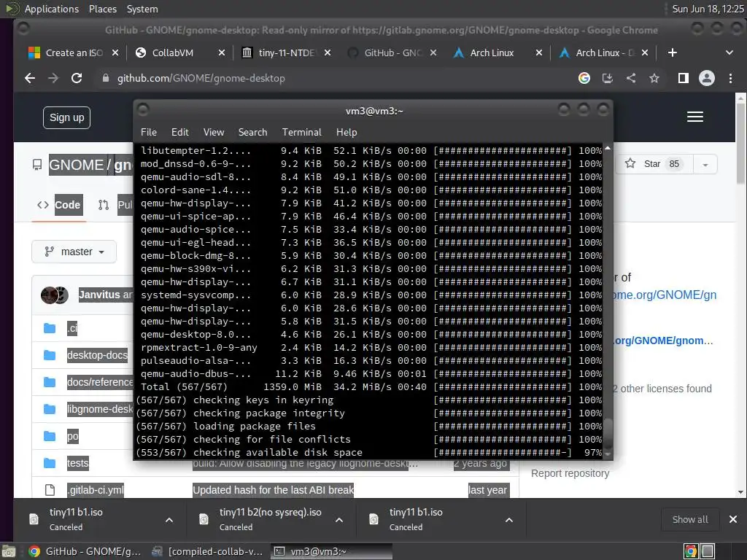Viewport: 747px width, 560px height.
Task: Click Chrome forward arrow button
Action: [53, 78]
